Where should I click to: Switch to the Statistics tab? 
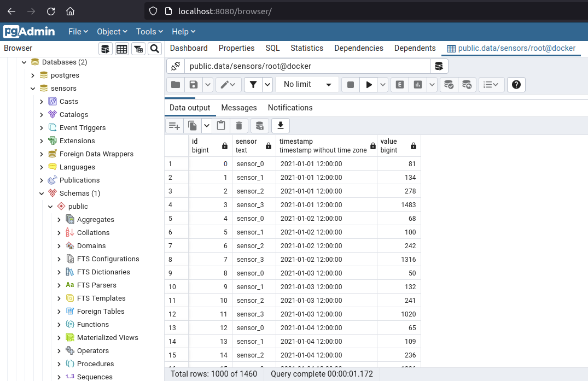point(307,48)
